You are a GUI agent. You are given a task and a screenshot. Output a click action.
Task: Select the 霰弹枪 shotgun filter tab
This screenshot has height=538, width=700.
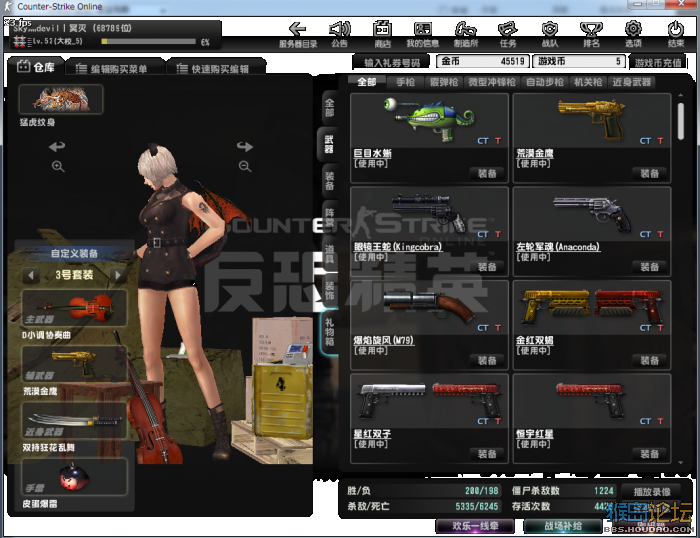(444, 82)
